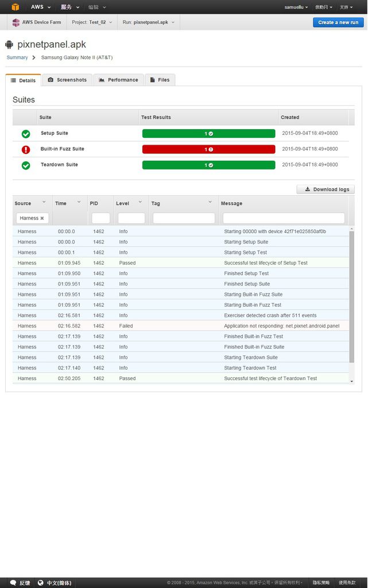Viewport: 368px width, 588px height.
Task: Select log row 'Successful test lifecycle of Setup Test'
Action: tap(181, 263)
